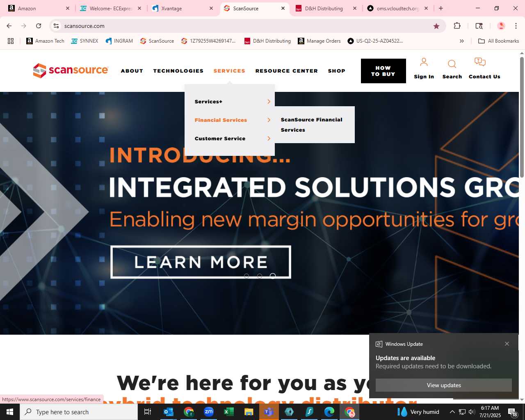Open the Chrome extensions puzzle icon
This screenshot has height=420, width=525.
[x=457, y=26]
